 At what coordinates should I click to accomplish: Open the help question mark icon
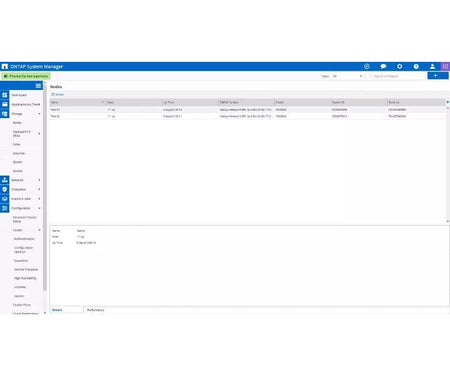416,66
